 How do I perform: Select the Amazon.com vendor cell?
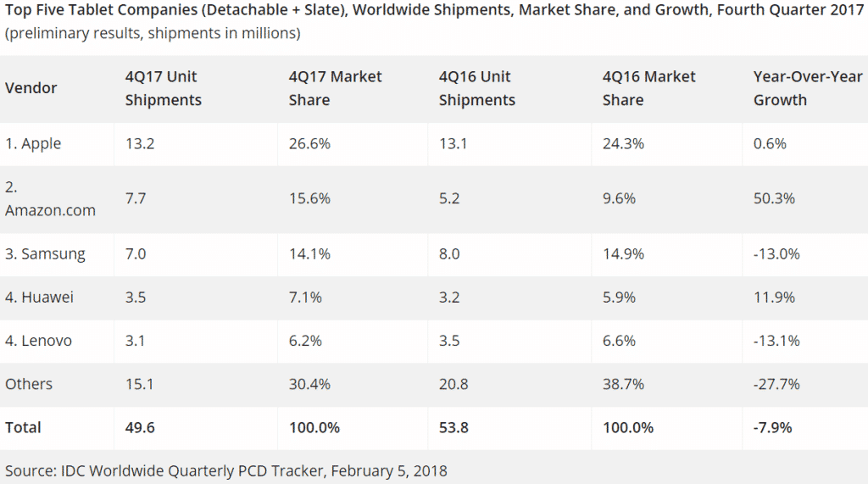coord(50,199)
